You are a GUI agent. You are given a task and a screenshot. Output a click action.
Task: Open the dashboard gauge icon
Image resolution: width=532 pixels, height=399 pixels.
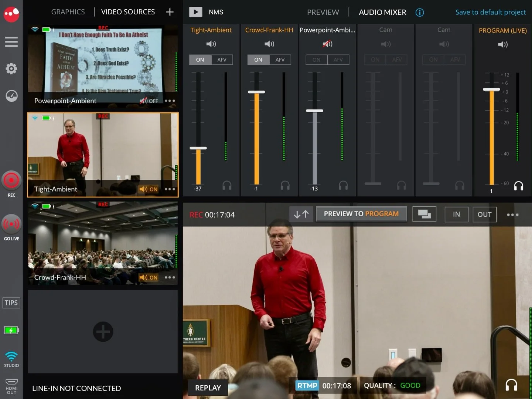click(11, 96)
